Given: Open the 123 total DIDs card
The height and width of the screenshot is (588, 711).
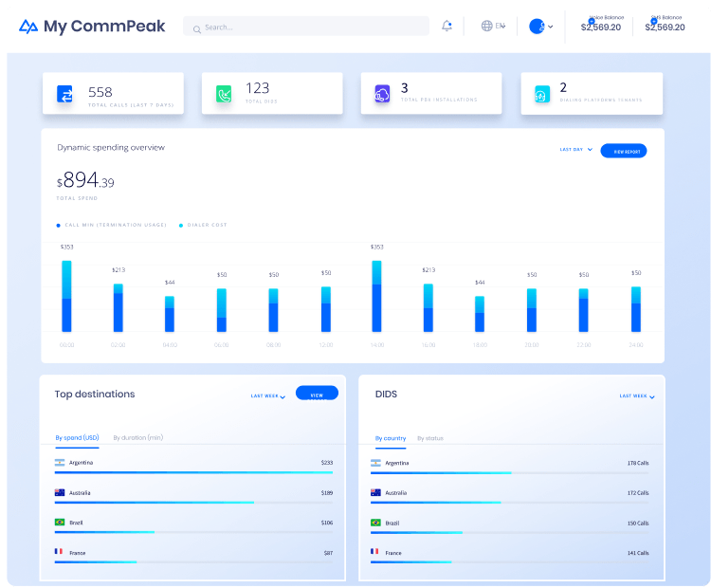Looking at the screenshot, I should click(x=272, y=94).
